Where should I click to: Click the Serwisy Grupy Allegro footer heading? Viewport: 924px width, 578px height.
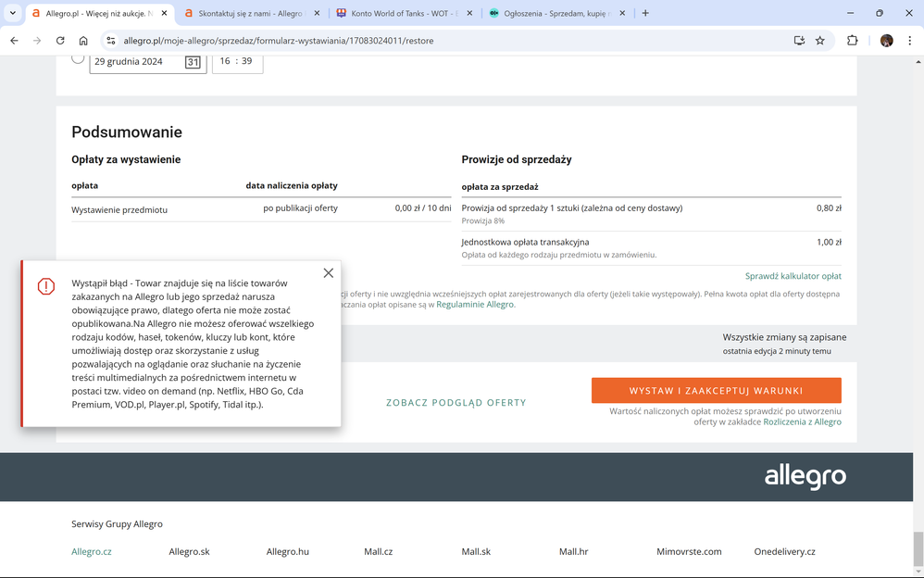[117, 523]
